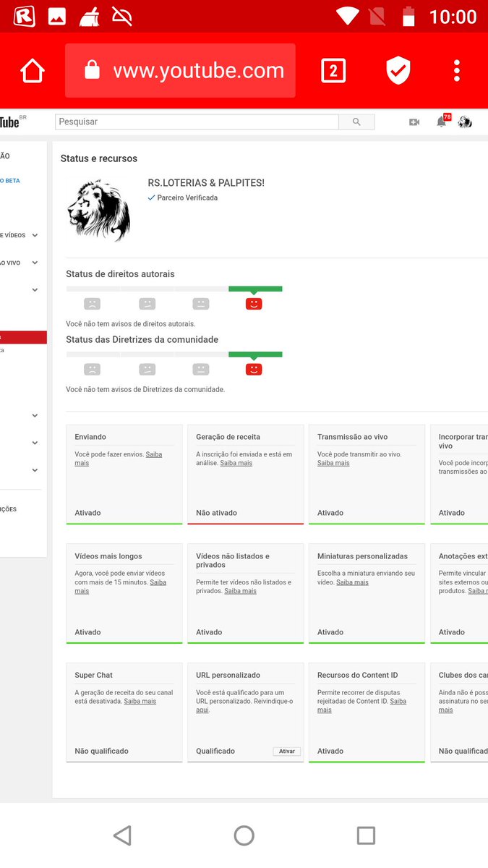The width and height of the screenshot is (488, 868).
Task: Click the Status e recursos heading
Action: coord(99,158)
